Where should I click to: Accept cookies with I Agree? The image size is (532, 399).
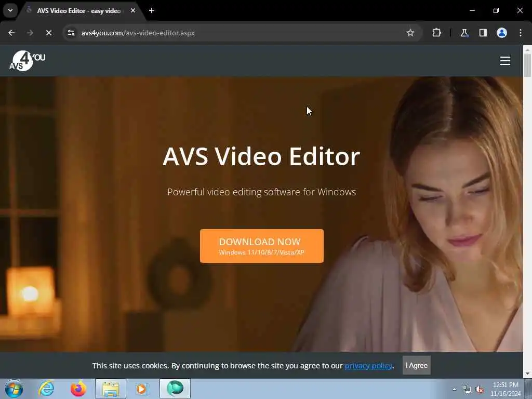417,365
